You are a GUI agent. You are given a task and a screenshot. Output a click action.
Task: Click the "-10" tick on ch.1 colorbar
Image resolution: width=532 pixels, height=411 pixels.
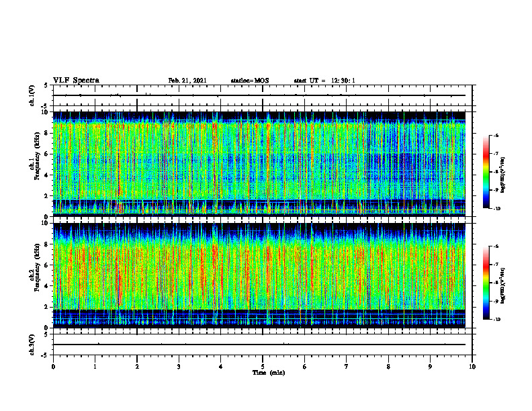pyautogui.click(x=497, y=209)
